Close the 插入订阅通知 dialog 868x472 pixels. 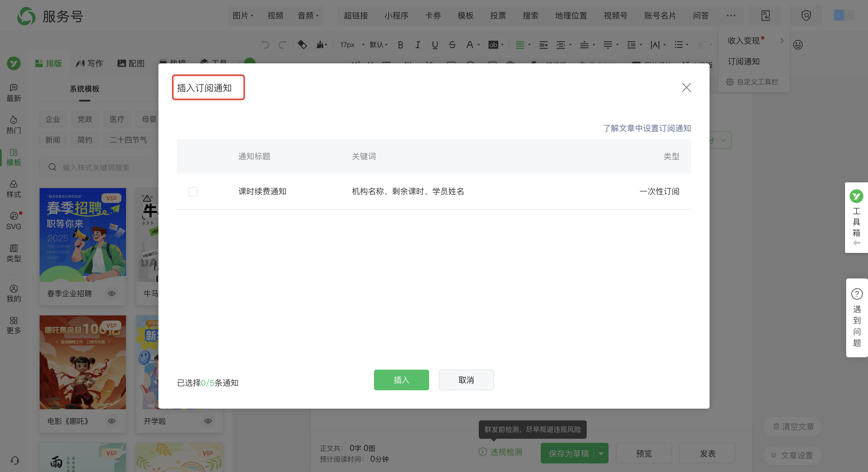click(x=686, y=87)
